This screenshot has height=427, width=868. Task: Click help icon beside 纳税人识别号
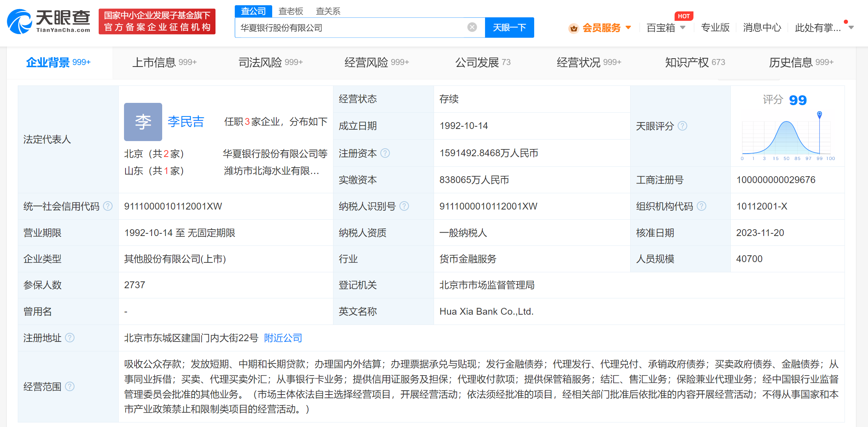(x=404, y=206)
